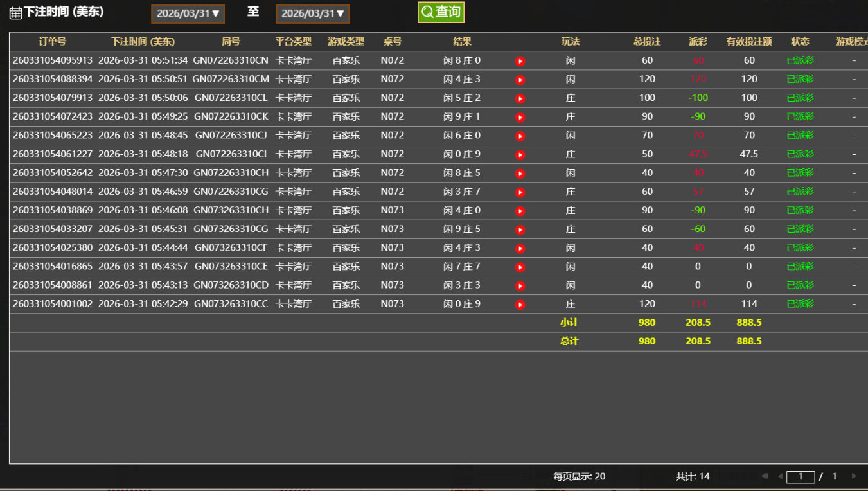
Task: Play replay for round GN073263310CE
Action: pyautogui.click(x=520, y=267)
